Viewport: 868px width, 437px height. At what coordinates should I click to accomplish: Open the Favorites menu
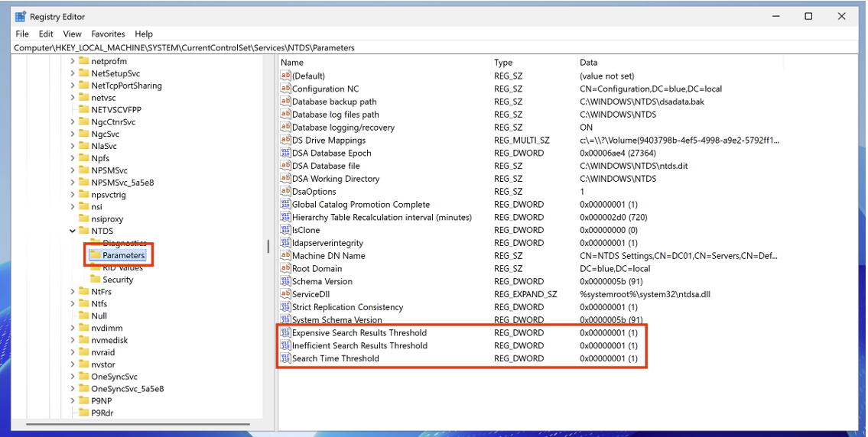[x=108, y=34]
